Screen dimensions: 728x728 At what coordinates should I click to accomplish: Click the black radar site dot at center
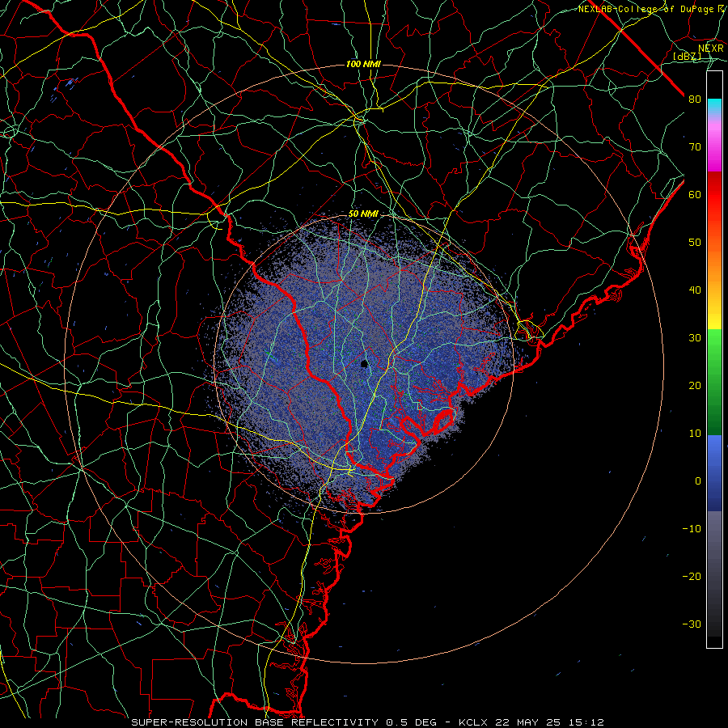pyautogui.click(x=364, y=364)
